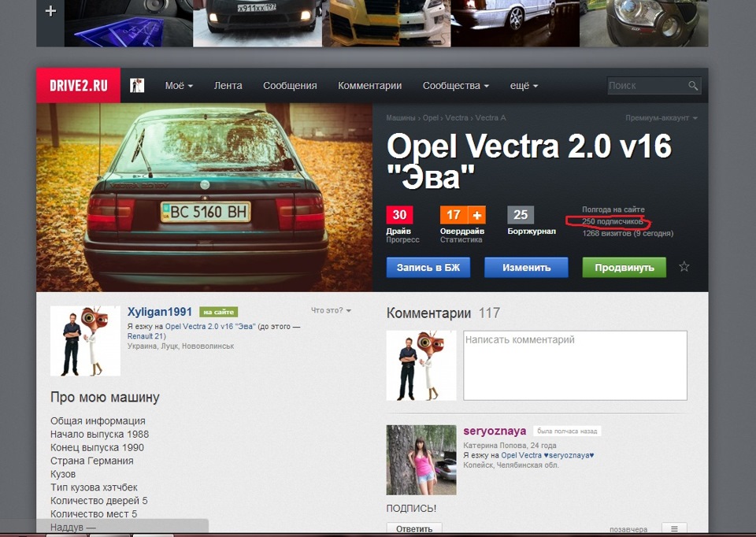Click the orange plus next to Overdrive 17
This screenshot has height=537, width=756.
click(477, 215)
